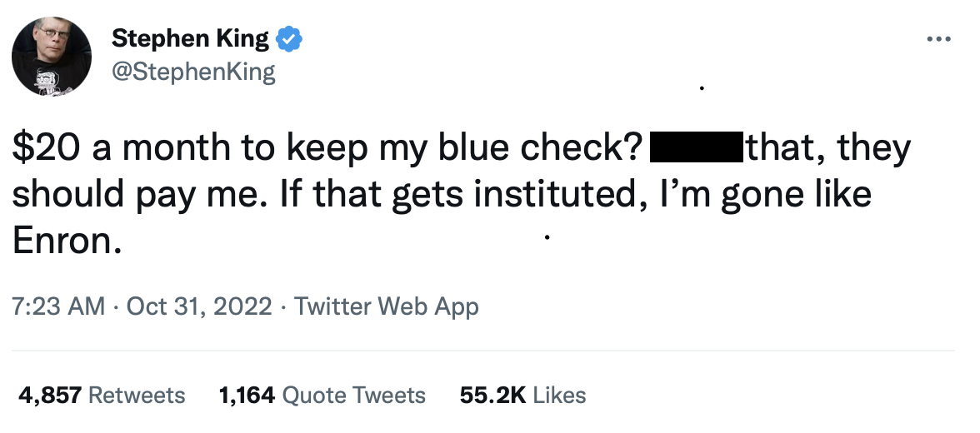Show the 1,164 Quote Tweets
980x433 pixels.
[x=322, y=395]
